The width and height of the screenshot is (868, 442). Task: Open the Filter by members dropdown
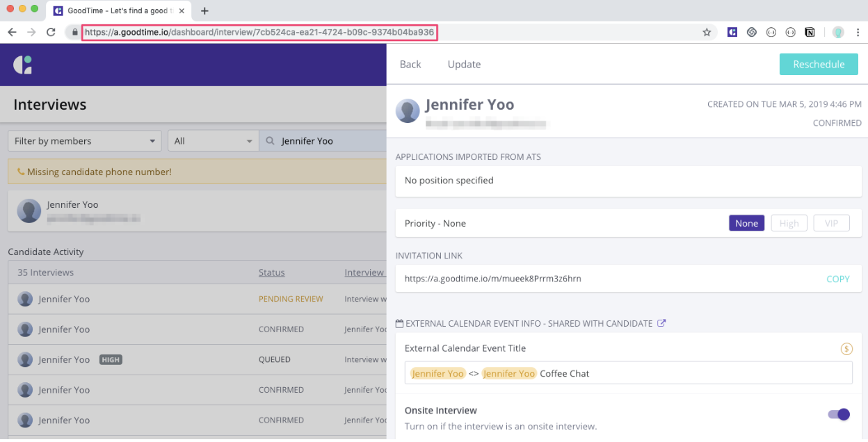[85, 141]
